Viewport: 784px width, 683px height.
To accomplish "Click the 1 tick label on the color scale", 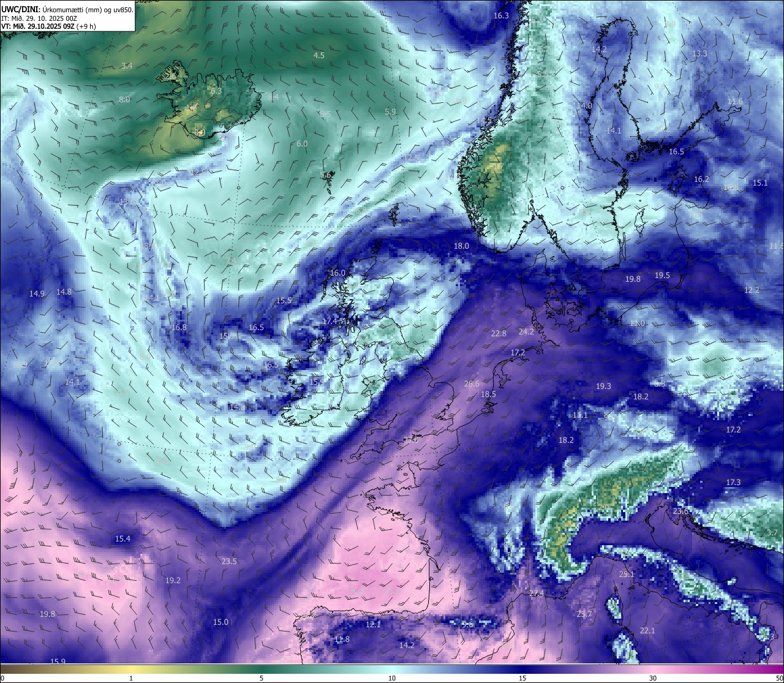I will coord(131,678).
